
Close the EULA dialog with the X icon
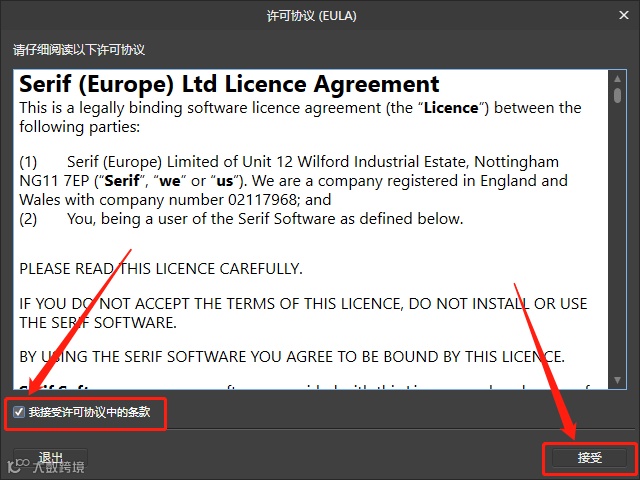click(623, 15)
